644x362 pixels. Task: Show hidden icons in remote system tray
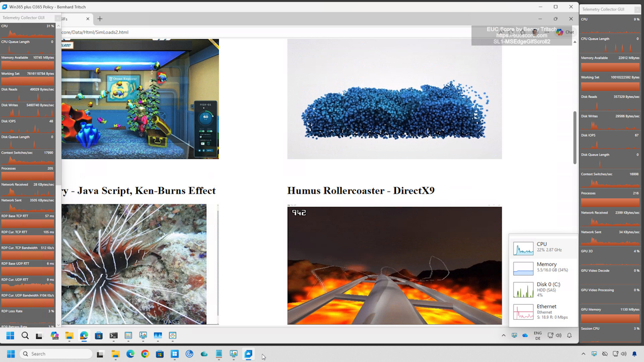[x=503, y=335]
